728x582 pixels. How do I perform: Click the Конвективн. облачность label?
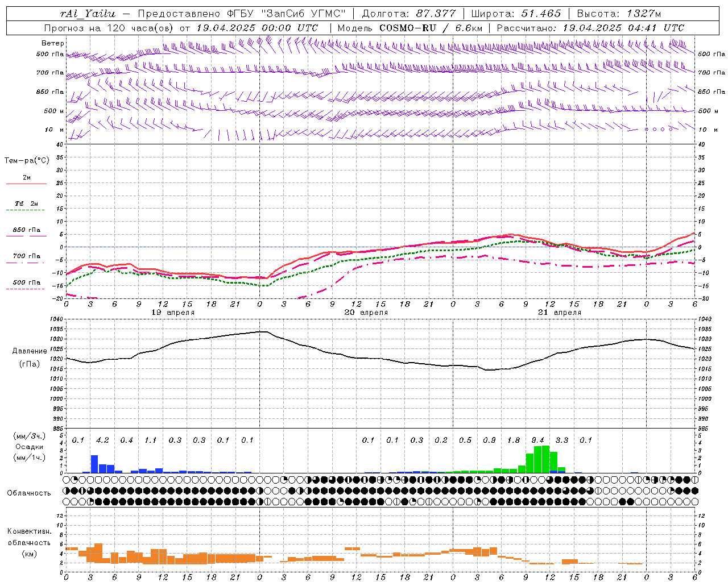pos(29,537)
